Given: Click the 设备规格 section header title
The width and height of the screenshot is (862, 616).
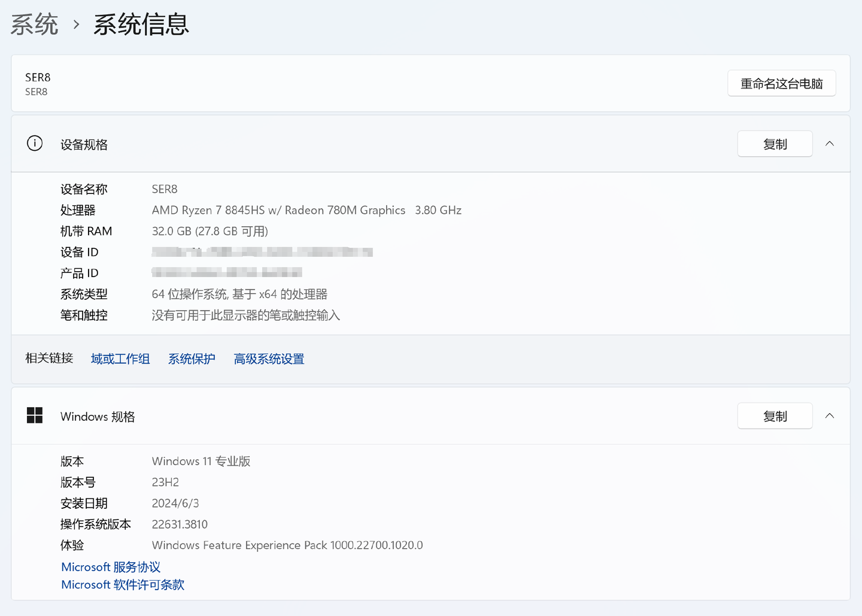Looking at the screenshot, I should click(x=84, y=144).
